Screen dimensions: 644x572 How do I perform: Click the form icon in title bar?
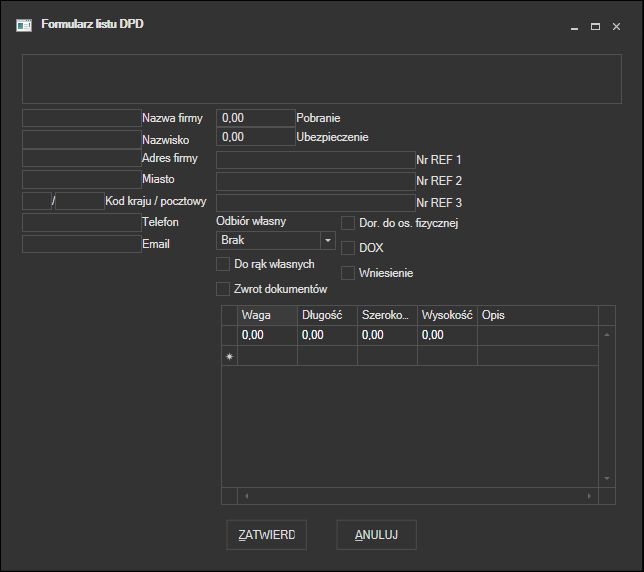pos(24,25)
